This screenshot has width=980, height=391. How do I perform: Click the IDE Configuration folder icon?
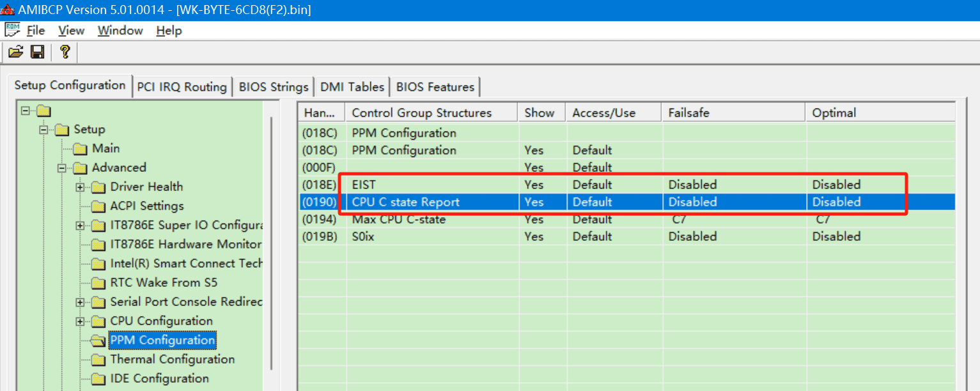pos(98,379)
